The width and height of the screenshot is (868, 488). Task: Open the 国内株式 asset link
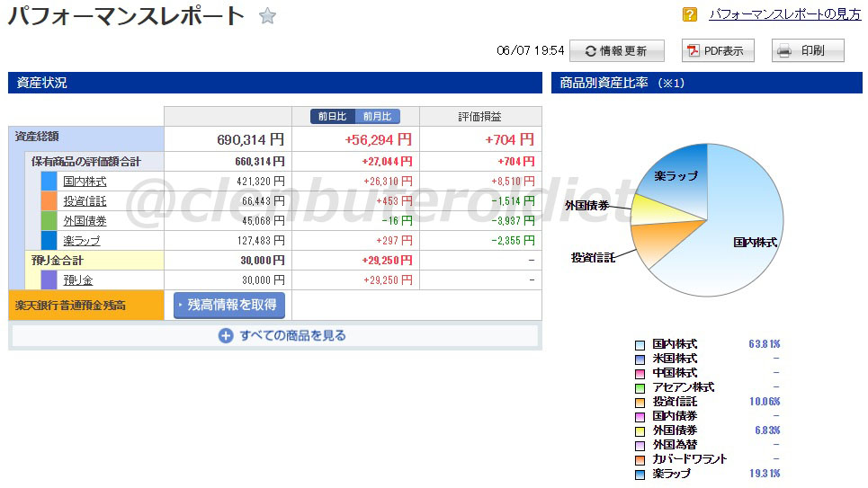(85, 182)
